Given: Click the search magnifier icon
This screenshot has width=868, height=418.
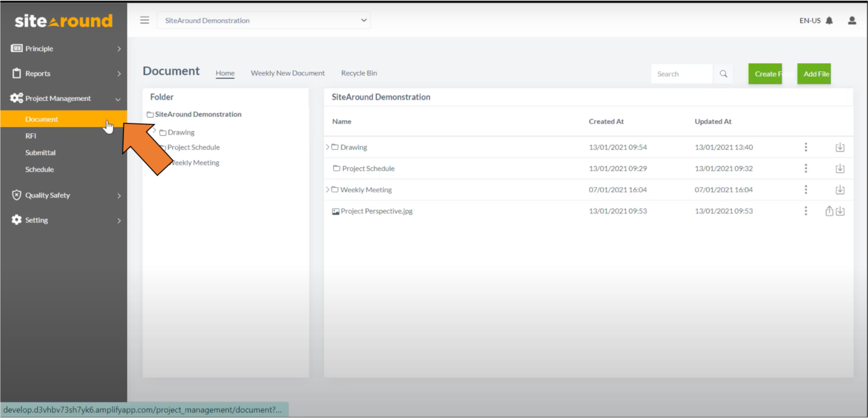Looking at the screenshot, I should pyautogui.click(x=723, y=73).
